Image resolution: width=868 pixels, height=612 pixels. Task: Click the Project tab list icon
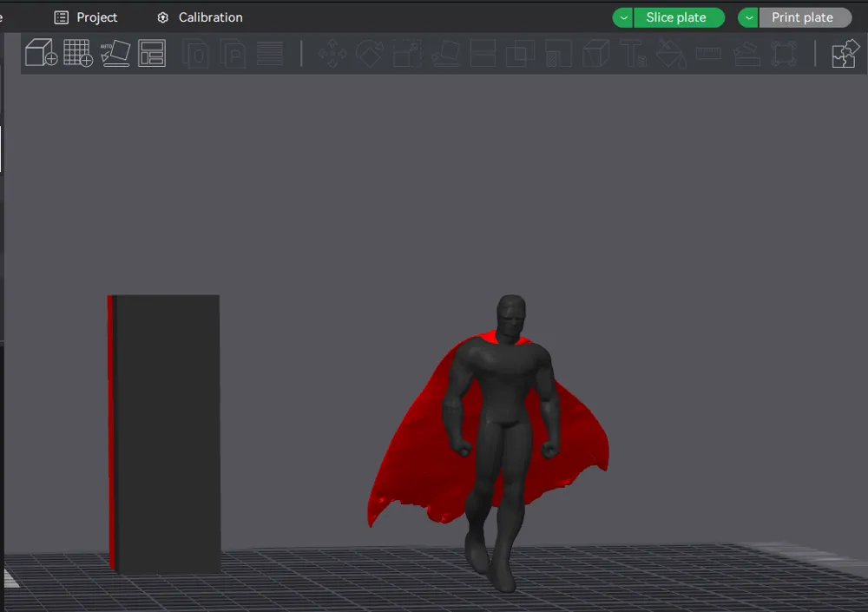pos(61,17)
